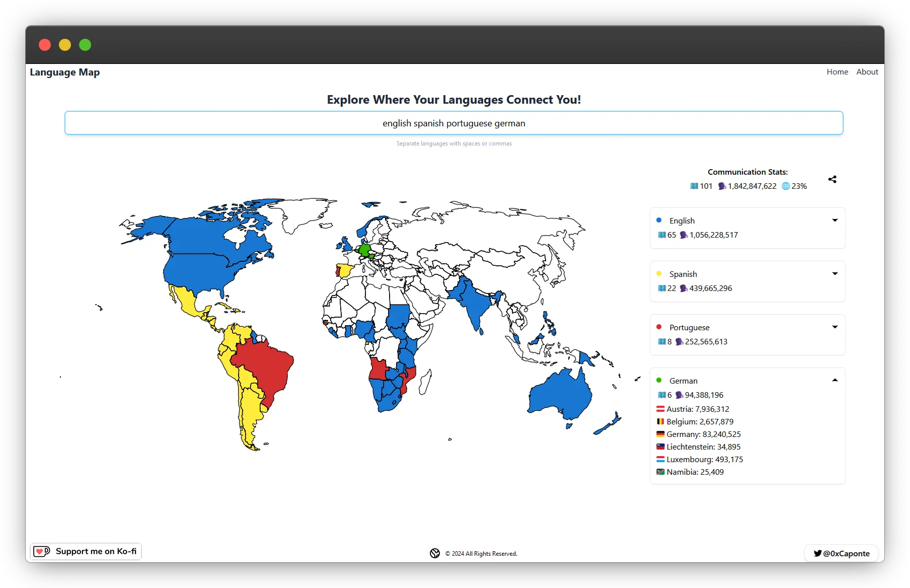Expand the Spanish language card
The height and width of the screenshot is (588, 910).
[835, 273]
